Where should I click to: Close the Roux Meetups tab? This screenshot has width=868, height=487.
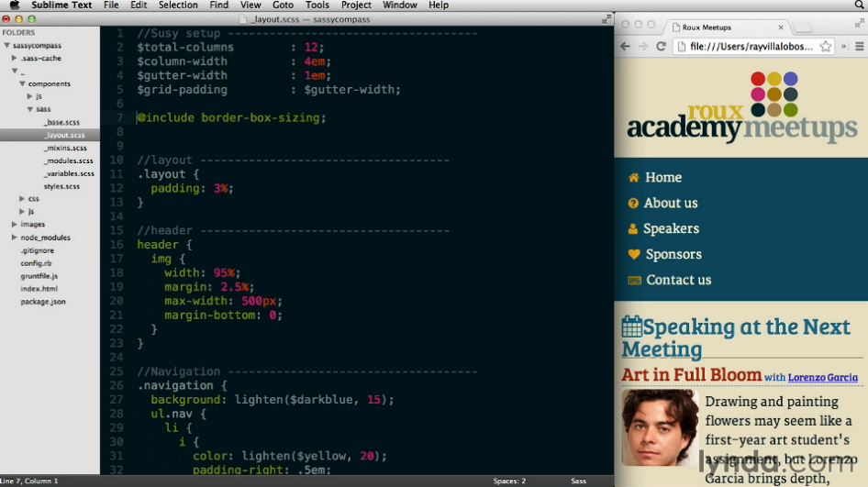(781, 28)
